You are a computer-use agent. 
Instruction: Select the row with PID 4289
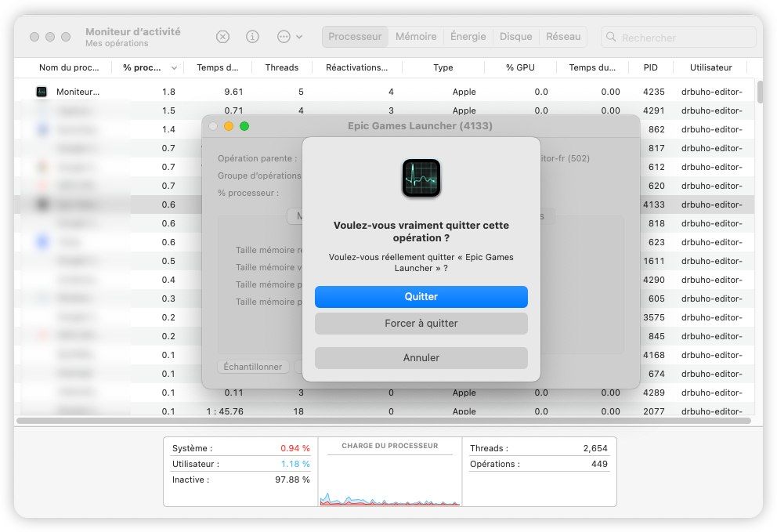pyautogui.click(x=384, y=393)
